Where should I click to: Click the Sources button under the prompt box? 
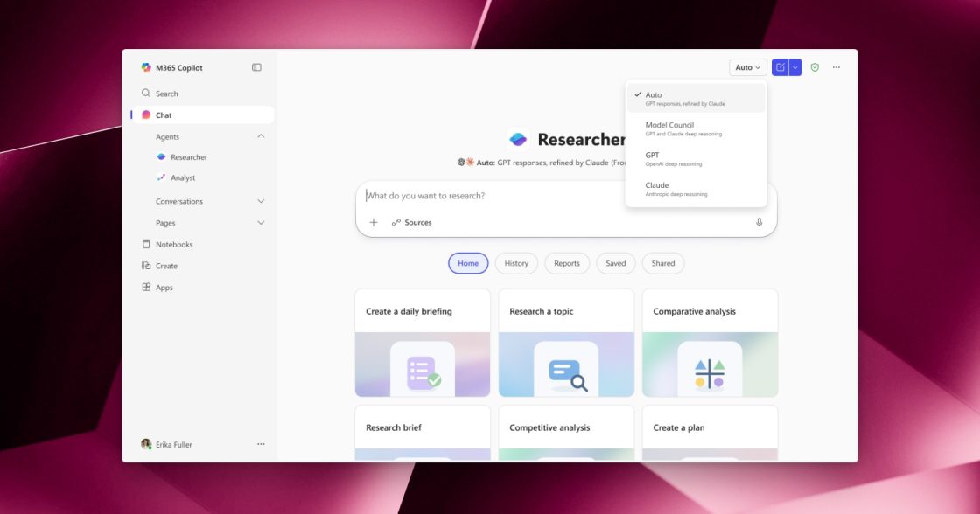tap(411, 222)
